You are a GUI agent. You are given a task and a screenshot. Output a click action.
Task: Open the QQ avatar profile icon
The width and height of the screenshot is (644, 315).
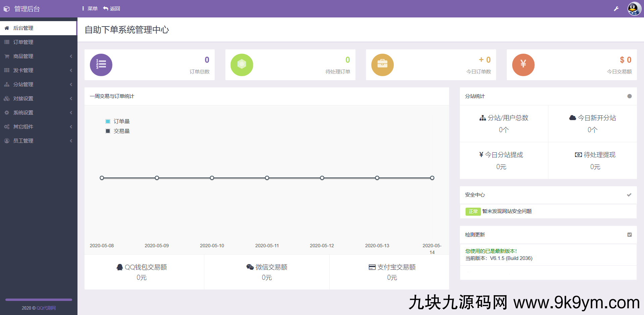pyautogui.click(x=634, y=9)
